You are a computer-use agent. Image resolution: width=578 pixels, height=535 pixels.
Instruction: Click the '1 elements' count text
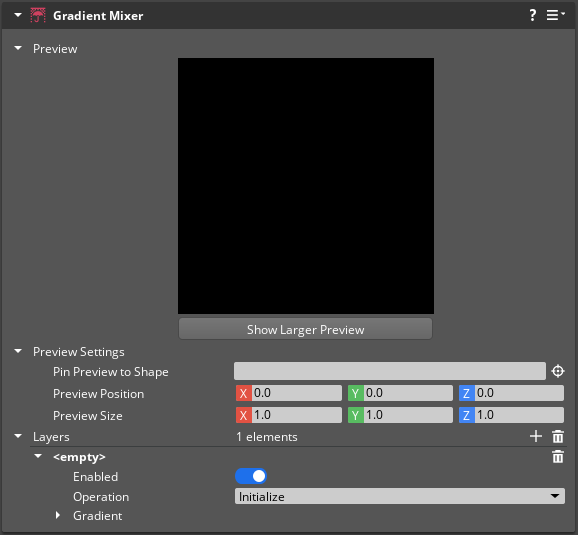pyautogui.click(x=267, y=437)
